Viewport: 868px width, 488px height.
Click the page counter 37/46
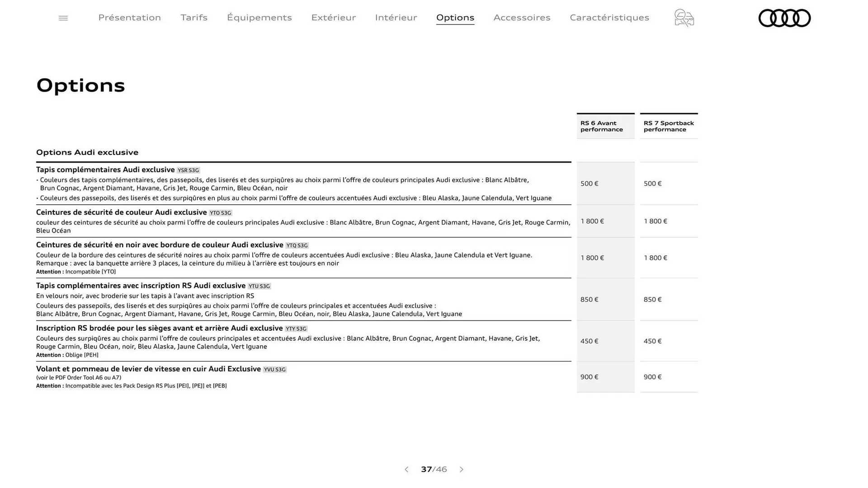(x=434, y=469)
